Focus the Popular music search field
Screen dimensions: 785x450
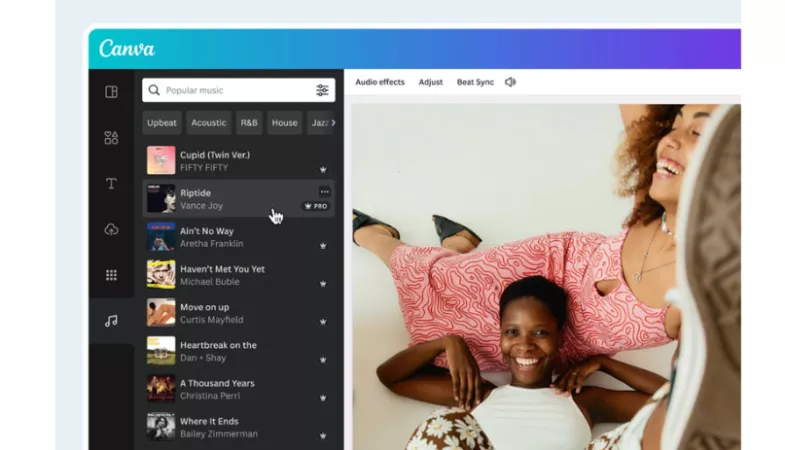point(239,90)
